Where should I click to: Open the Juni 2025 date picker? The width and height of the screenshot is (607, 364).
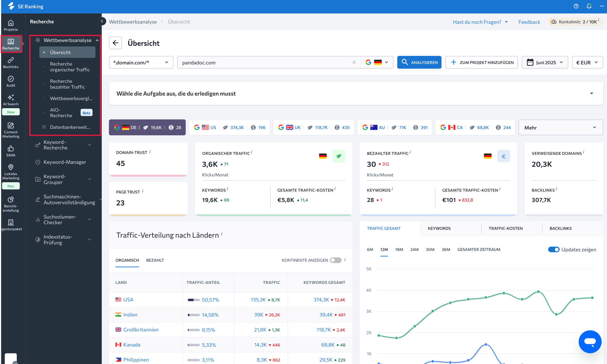pyautogui.click(x=544, y=62)
